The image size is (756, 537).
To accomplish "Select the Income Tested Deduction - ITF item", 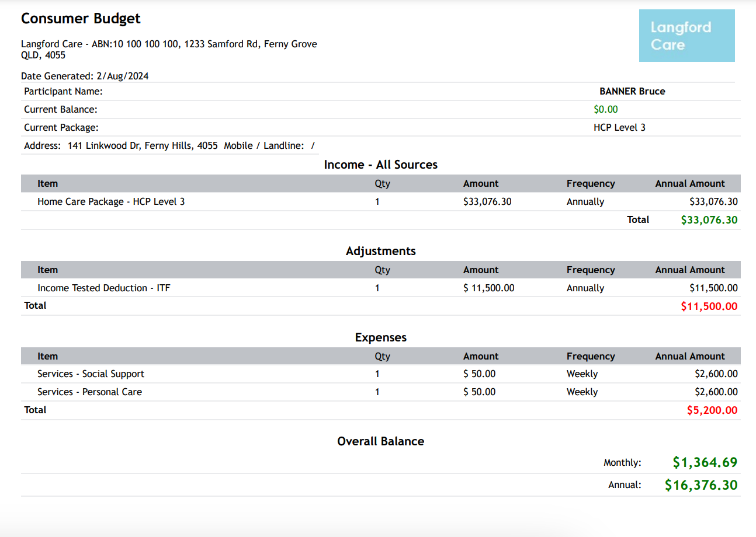I will 104,288.
